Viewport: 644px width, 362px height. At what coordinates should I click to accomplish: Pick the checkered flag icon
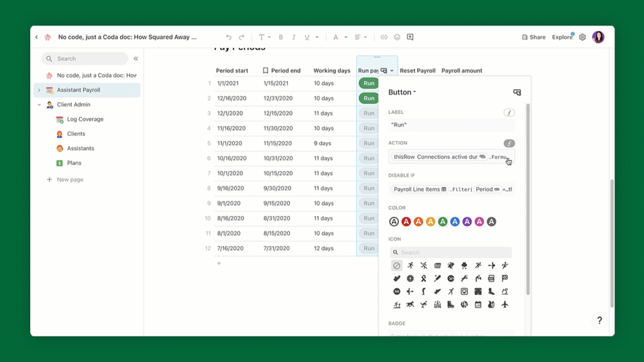pyautogui.click(x=504, y=278)
